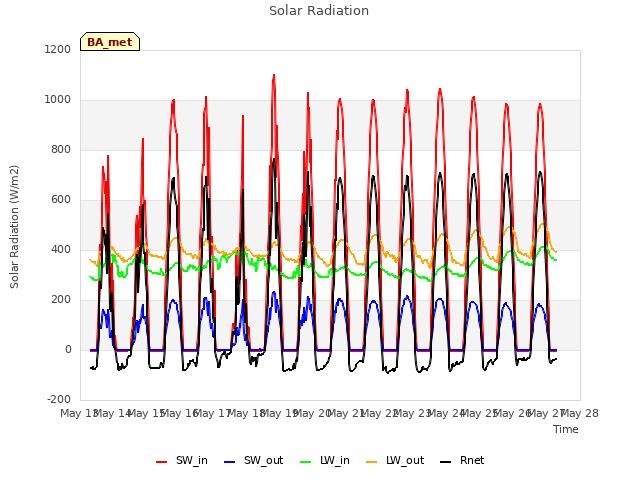
Task: Click the Solar Radiation chart title
Action: (x=319, y=11)
